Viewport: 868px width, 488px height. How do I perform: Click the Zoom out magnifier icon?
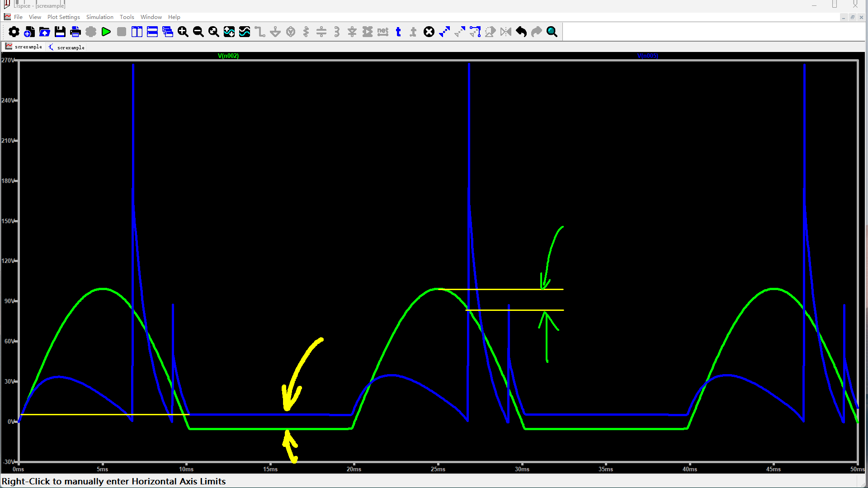point(198,32)
